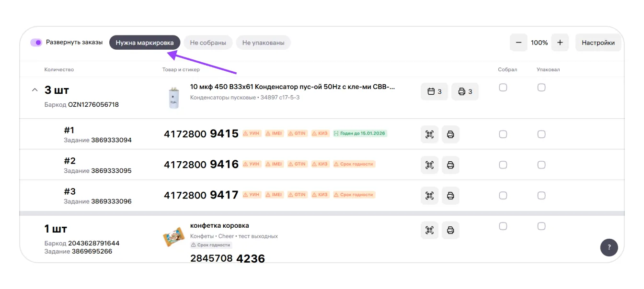Zoom out with the minus button

coord(518,43)
